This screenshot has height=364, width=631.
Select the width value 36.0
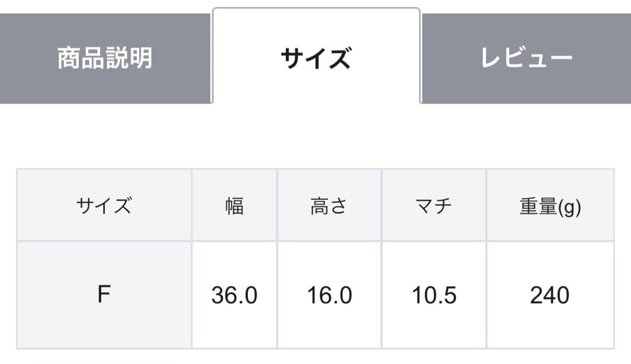click(234, 296)
